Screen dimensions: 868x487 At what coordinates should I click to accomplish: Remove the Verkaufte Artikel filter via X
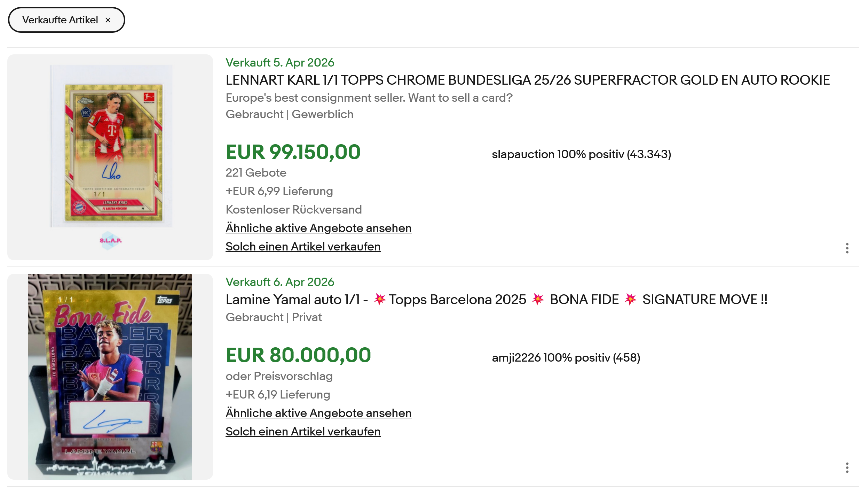(108, 20)
